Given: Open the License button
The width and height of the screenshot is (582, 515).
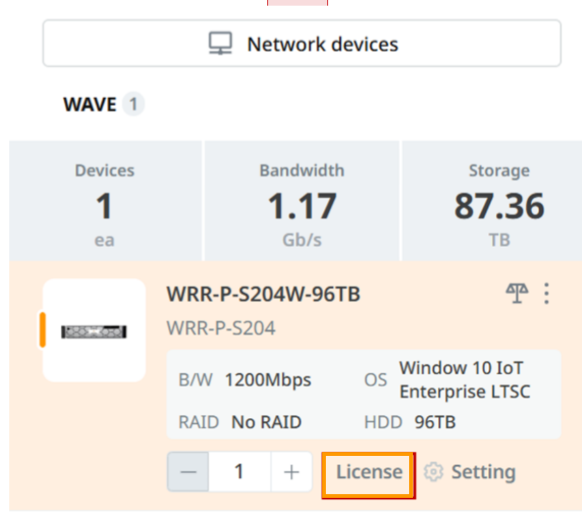Looking at the screenshot, I should (x=369, y=475).
